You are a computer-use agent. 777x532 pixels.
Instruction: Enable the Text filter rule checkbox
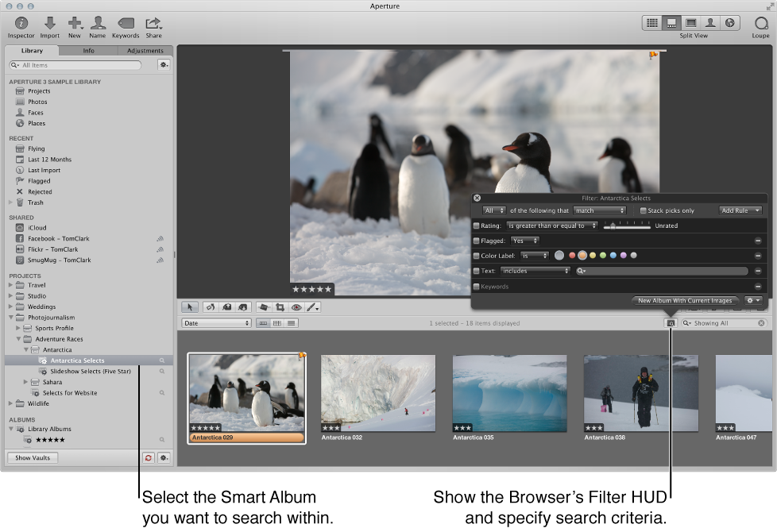477,270
